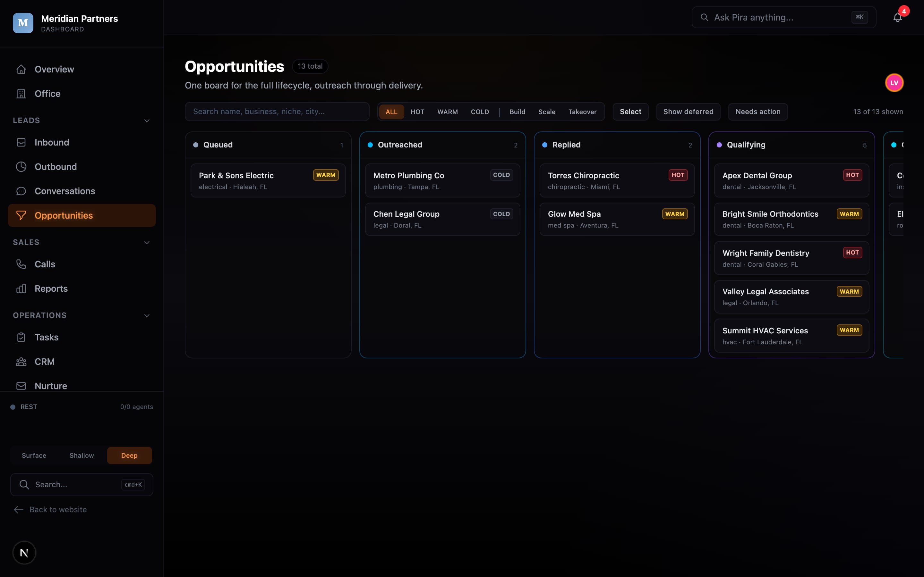This screenshot has height=577, width=924.
Task: Toggle the Needs action filter
Action: tap(757, 112)
